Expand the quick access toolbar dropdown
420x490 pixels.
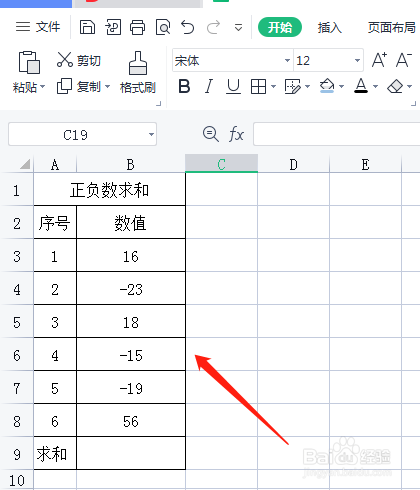238,27
